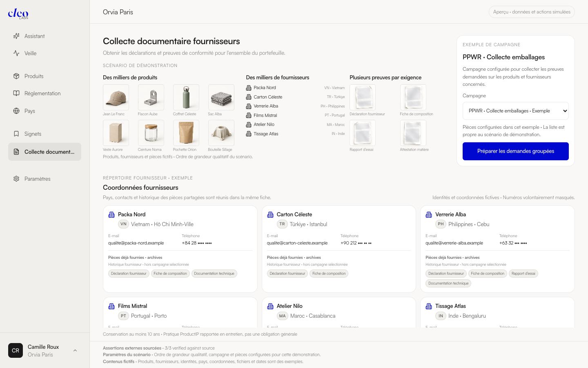
Task: Open the Fiche de composition document thumbnail
Action: coord(413,97)
